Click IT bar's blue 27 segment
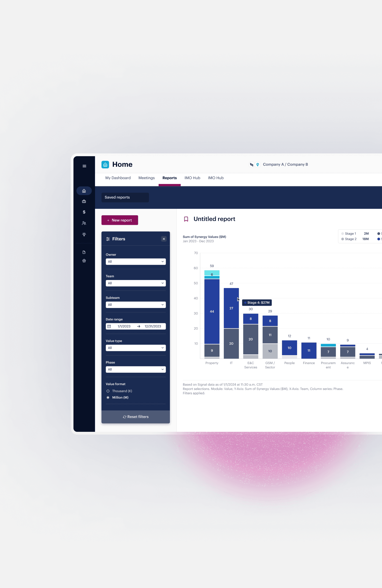The image size is (382, 588). 231,308
